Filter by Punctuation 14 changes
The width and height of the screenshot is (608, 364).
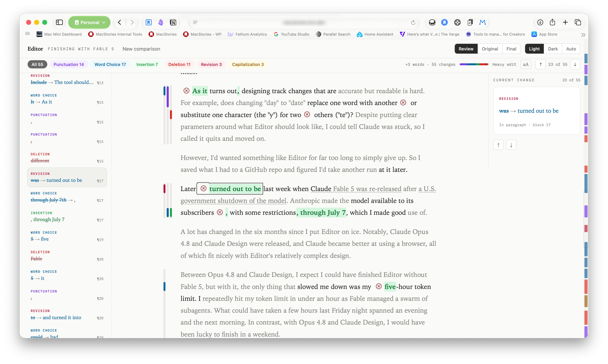(x=69, y=64)
